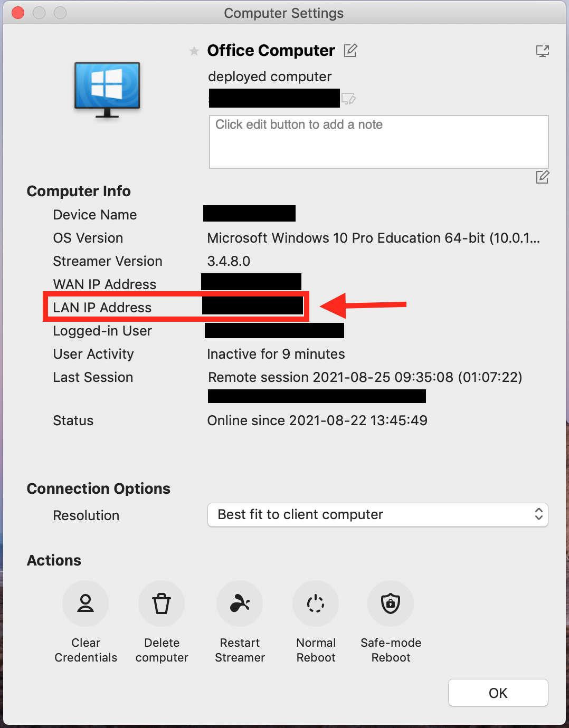Click the 'Remote session 2021-08-25' text
The width and height of the screenshot is (569, 728).
coord(365,377)
